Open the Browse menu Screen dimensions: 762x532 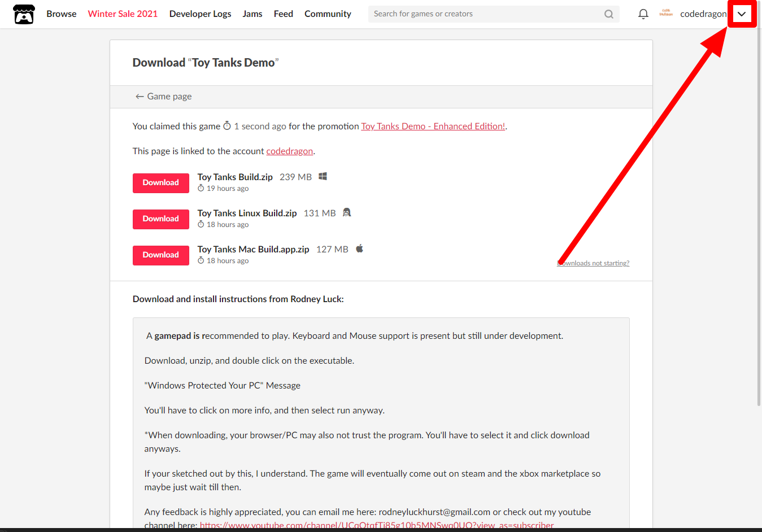[x=62, y=14]
